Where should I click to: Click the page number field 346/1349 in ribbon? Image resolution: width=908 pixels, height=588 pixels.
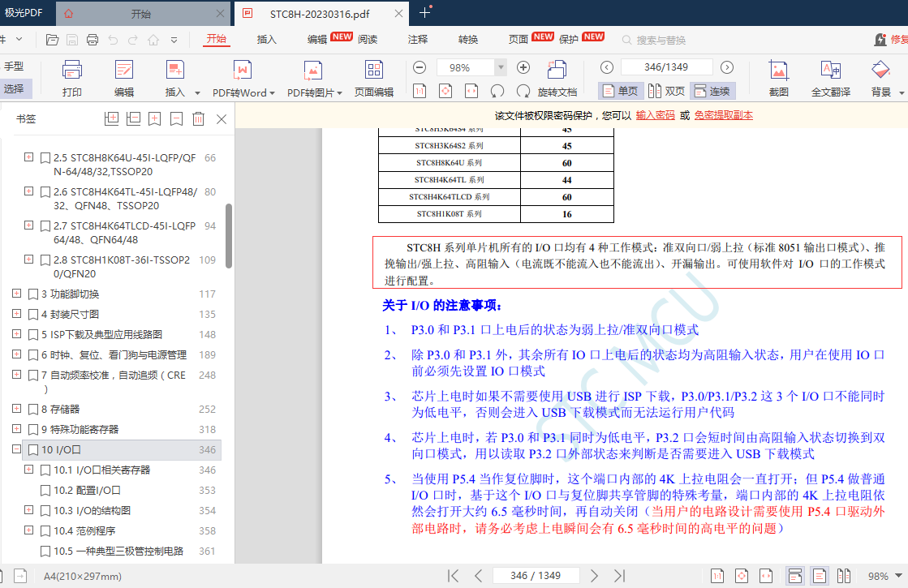click(x=666, y=67)
